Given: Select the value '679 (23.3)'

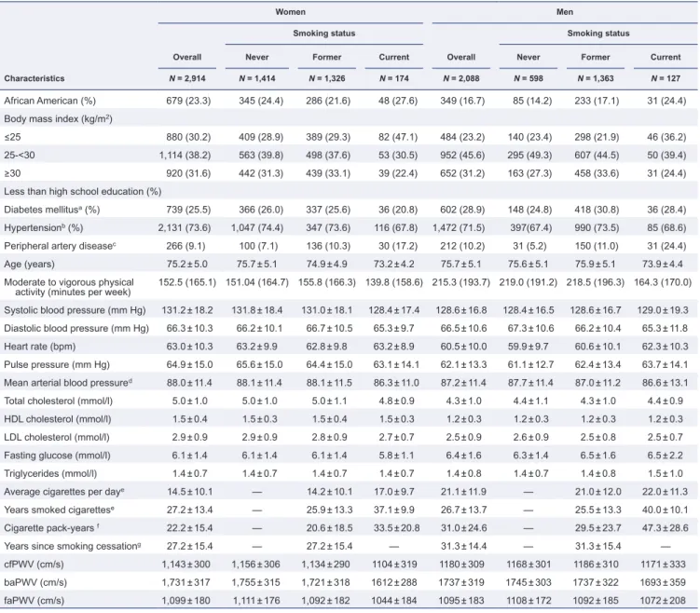Looking at the screenshot, I should tap(188, 101).
